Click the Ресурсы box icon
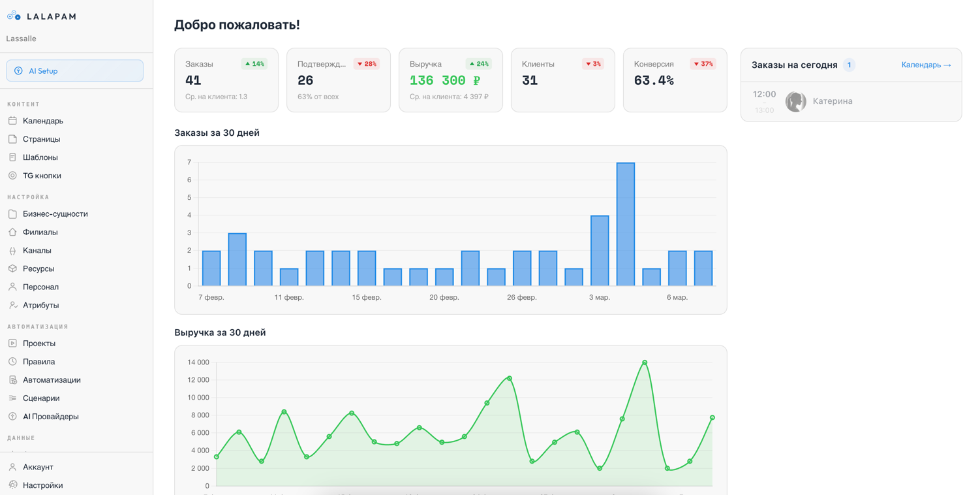This screenshot has width=980, height=495. pos(12,268)
